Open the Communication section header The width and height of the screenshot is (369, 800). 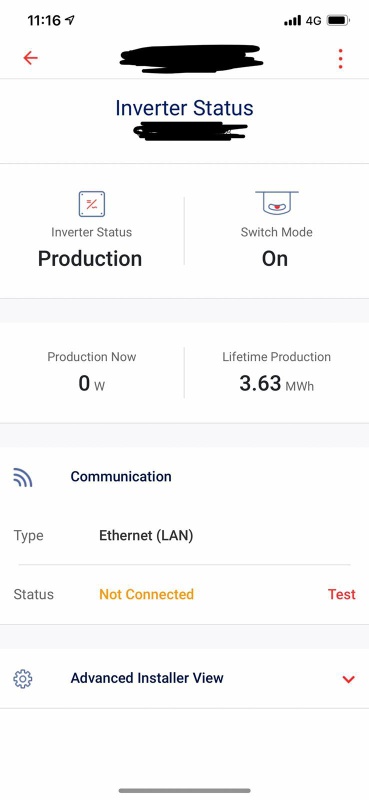tap(184, 477)
